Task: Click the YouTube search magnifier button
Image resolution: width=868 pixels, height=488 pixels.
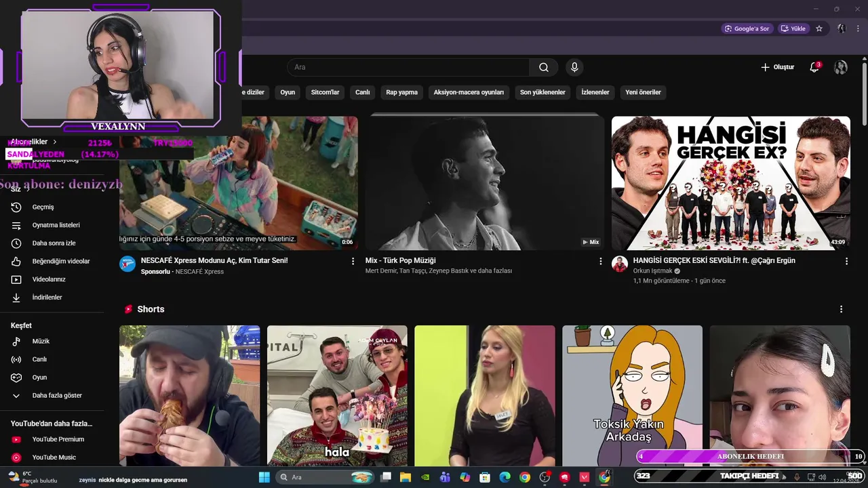Action: coord(544,67)
